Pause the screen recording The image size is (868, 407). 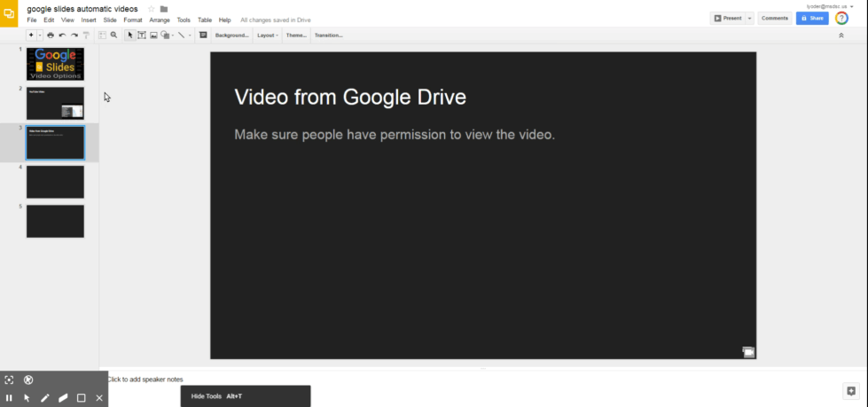tap(9, 397)
